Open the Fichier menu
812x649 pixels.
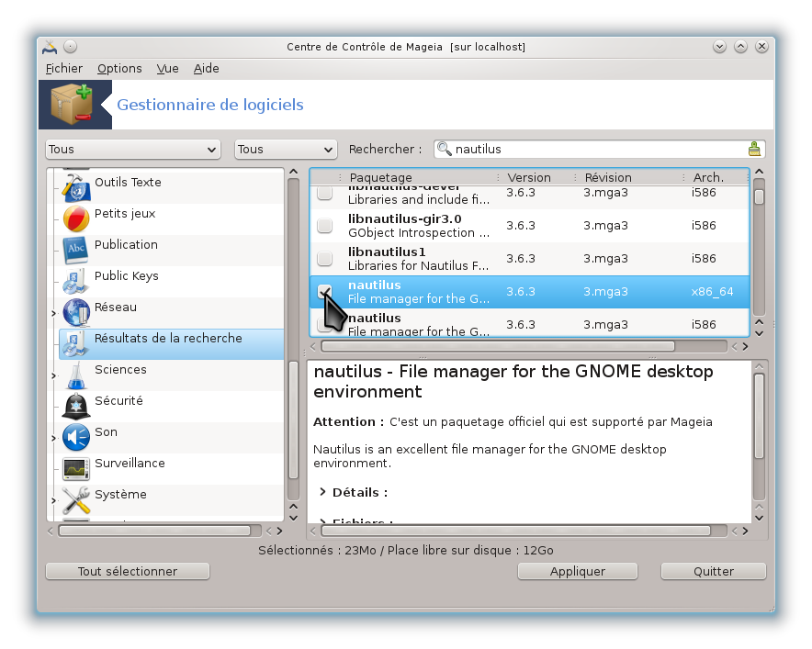pyautogui.click(x=63, y=68)
